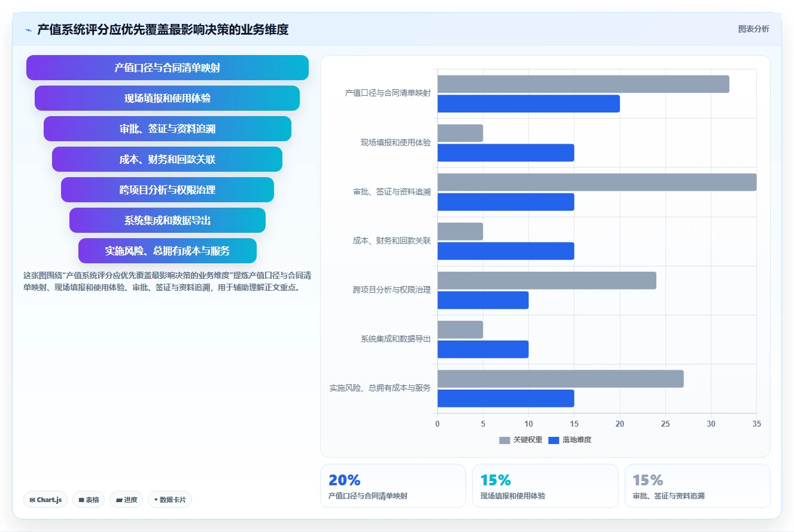
Task: Select the 系统集成和数据导出 funnel bar
Action: pyautogui.click(x=168, y=220)
